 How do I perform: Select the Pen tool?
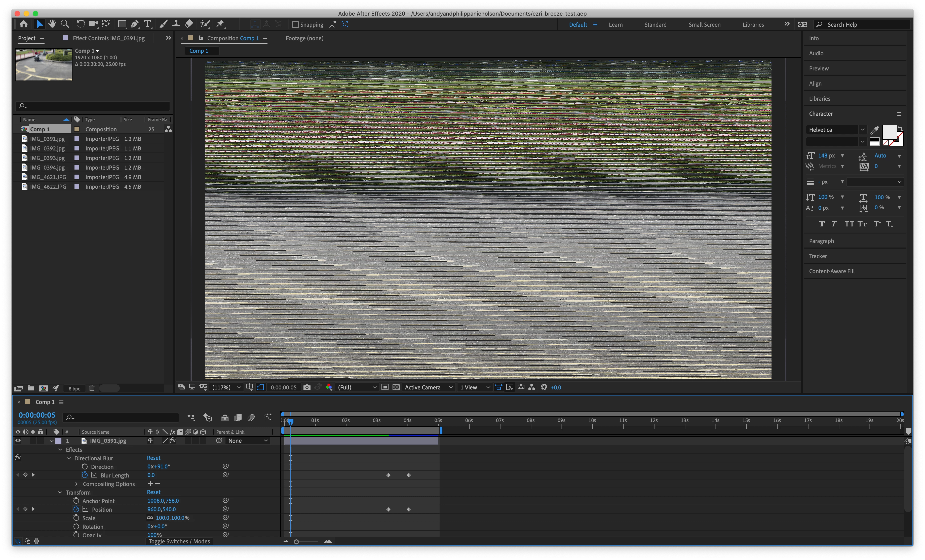click(134, 24)
